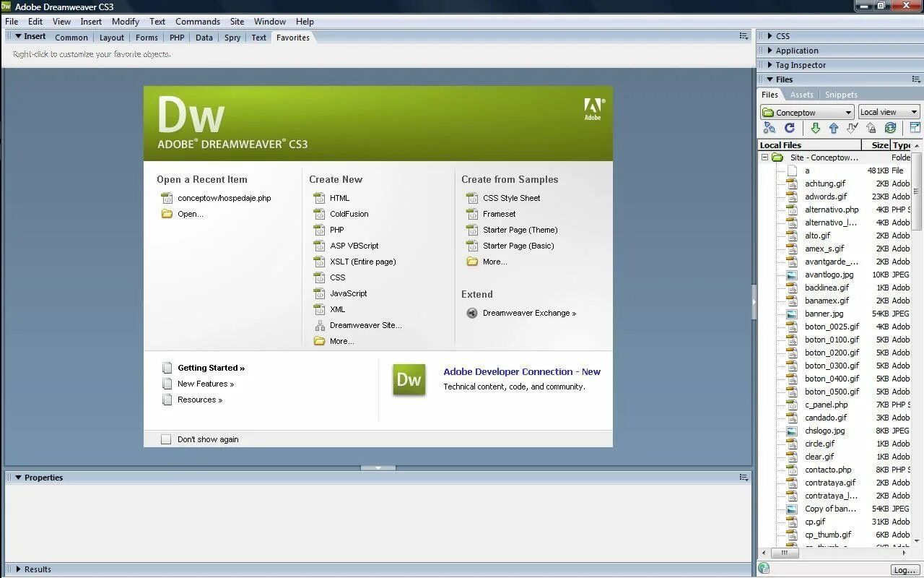Click Adobe Developer Connection - New link
This screenshot has width=924, height=578.
522,371
